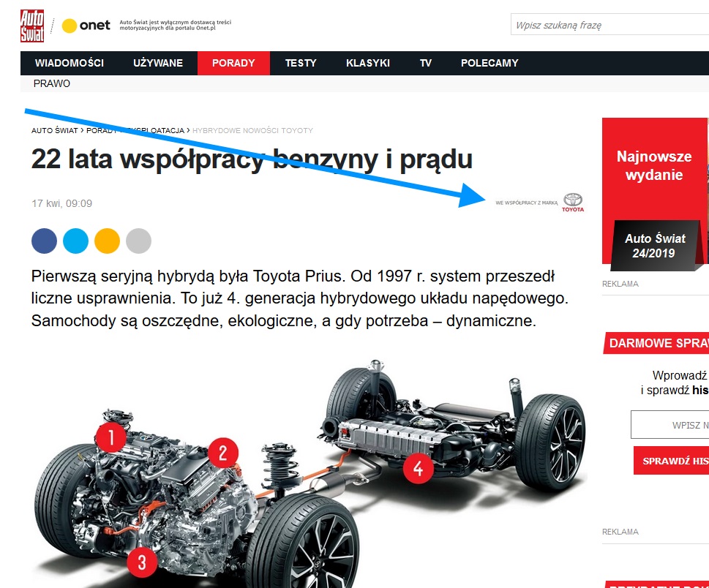Click the red SPRAWDŹ HIS... button
Image resolution: width=709 pixels, height=588 pixels.
coord(671,461)
